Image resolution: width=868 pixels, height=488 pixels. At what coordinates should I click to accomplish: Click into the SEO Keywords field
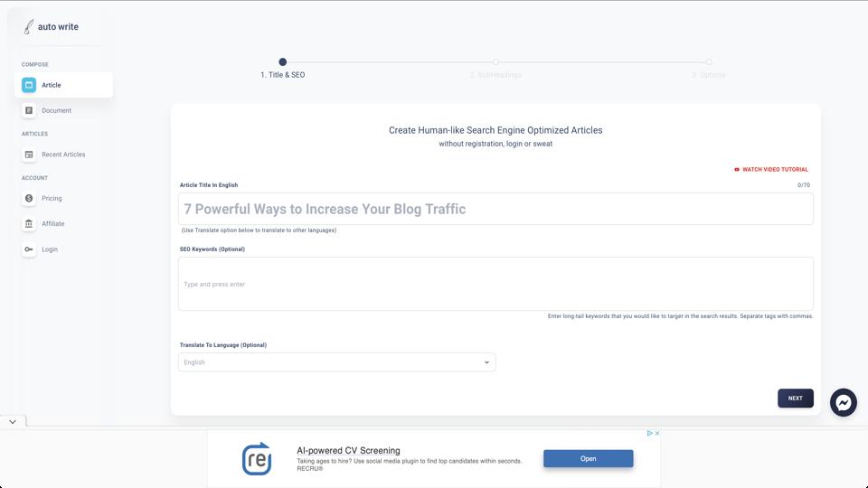[x=495, y=284]
